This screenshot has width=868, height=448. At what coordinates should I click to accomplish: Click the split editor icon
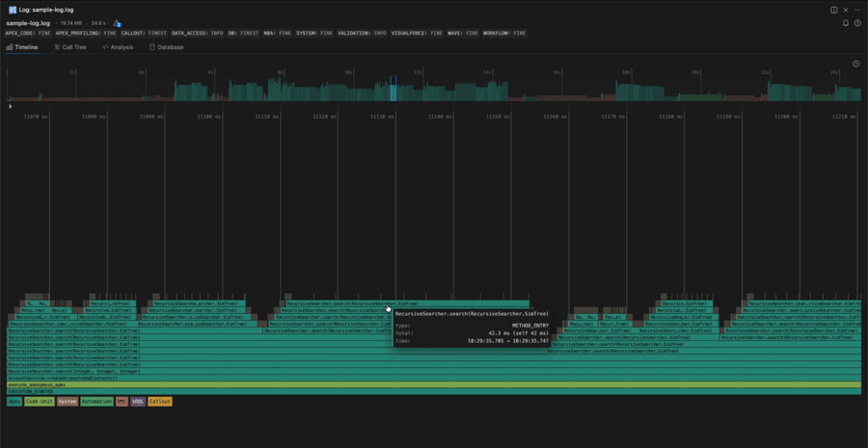833,10
